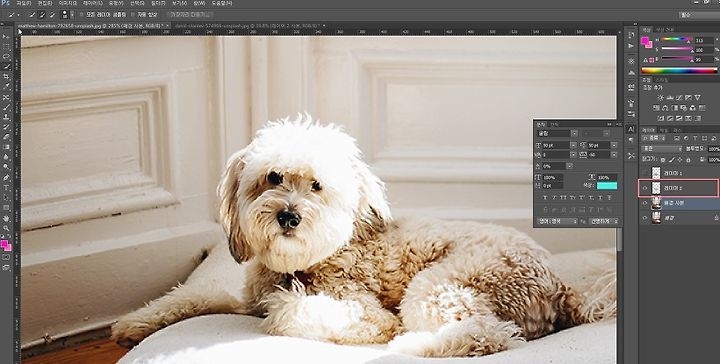The image size is (720, 364).
Task: Select the Brush tool in the toolbox
Action: click(6, 107)
